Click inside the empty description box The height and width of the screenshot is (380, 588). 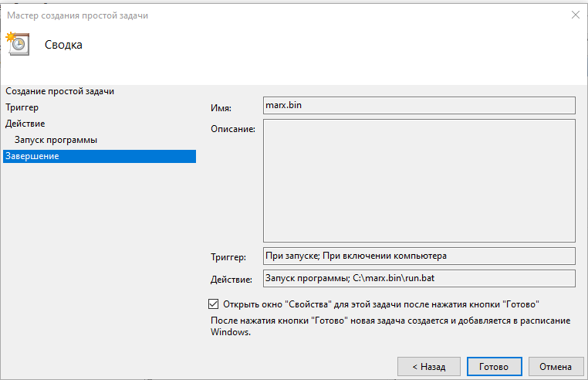pos(419,181)
